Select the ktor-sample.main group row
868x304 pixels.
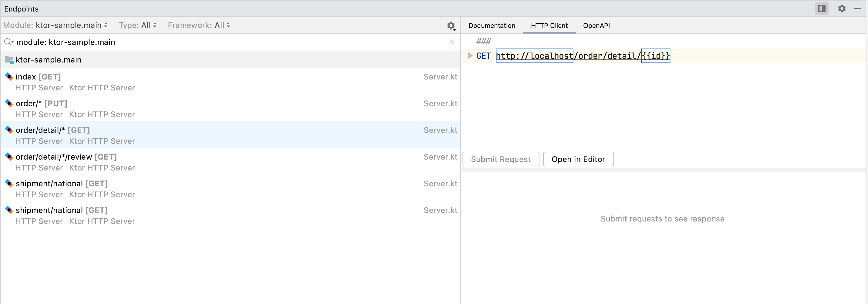click(x=230, y=60)
